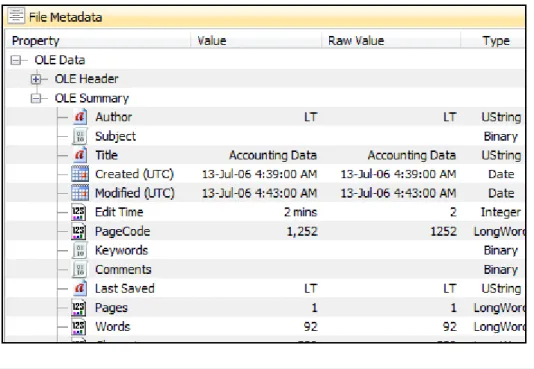Click the Title string icon
Screen dimensions: 534x369
80,155
